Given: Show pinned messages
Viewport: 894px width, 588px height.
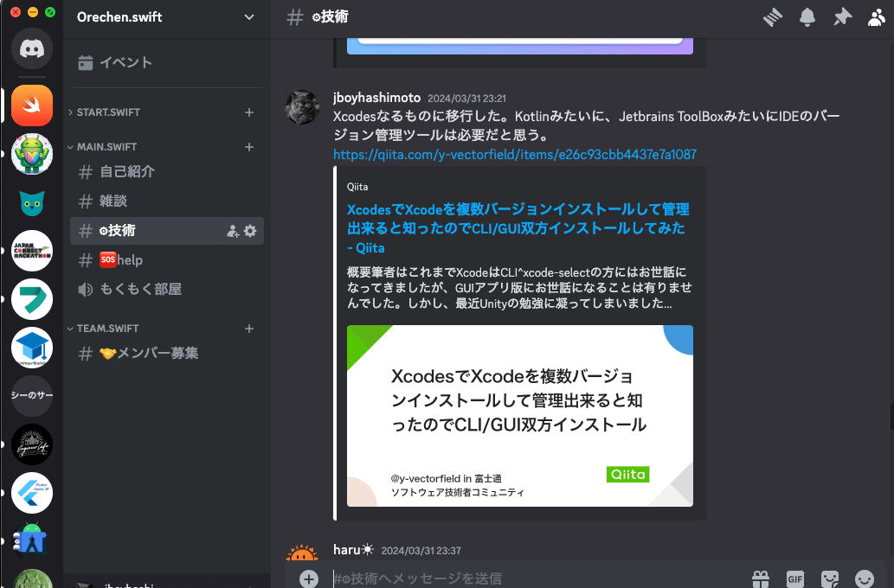Looking at the screenshot, I should (x=842, y=17).
